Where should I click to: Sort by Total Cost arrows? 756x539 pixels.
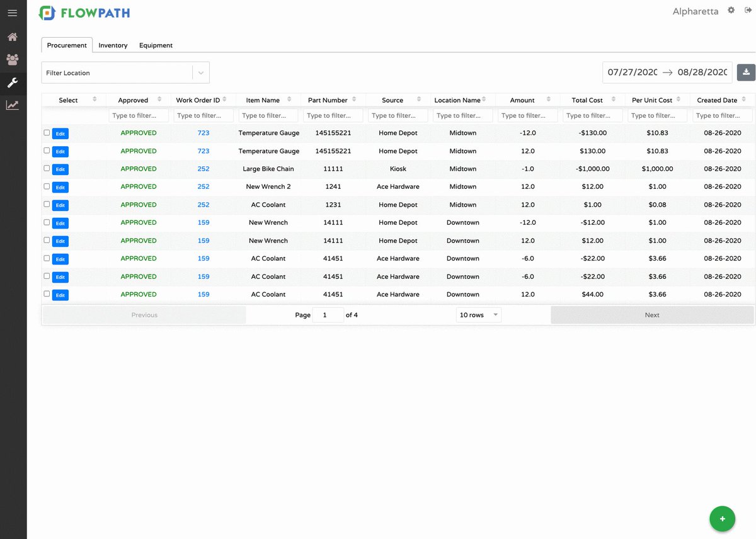(614, 99)
